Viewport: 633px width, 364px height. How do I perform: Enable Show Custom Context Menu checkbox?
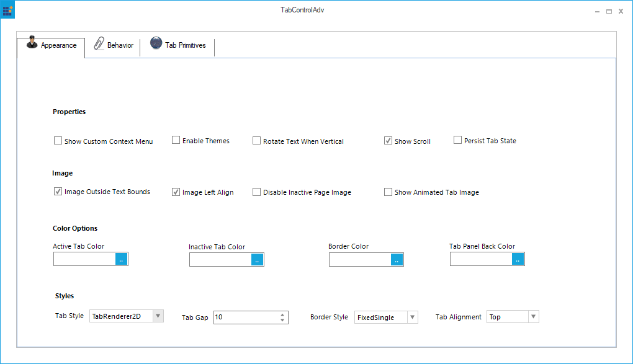coord(58,141)
